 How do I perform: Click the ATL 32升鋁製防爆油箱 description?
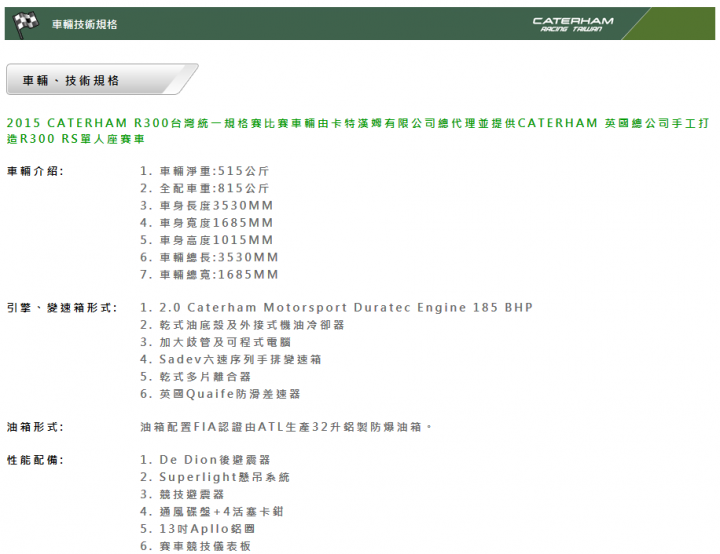pos(286,427)
